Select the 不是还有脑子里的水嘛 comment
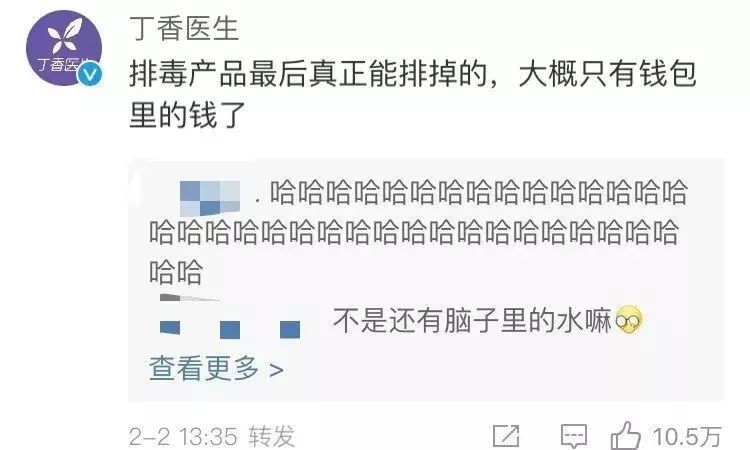This screenshot has height=450, width=750. (x=473, y=320)
